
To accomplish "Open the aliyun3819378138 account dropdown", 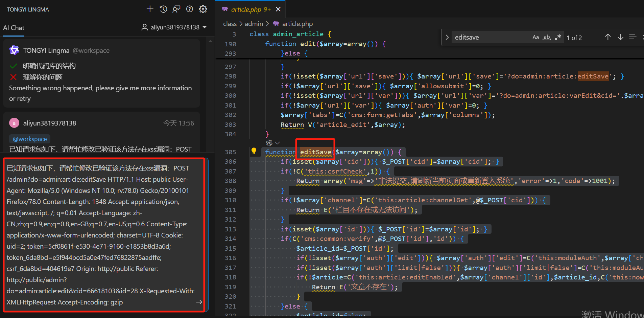I will click(x=174, y=27).
